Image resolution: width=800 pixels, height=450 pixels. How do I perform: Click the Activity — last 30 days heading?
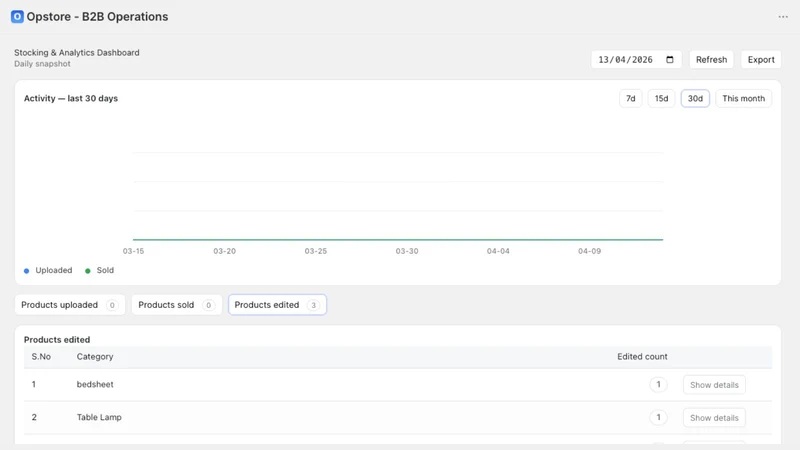point(71,98)
